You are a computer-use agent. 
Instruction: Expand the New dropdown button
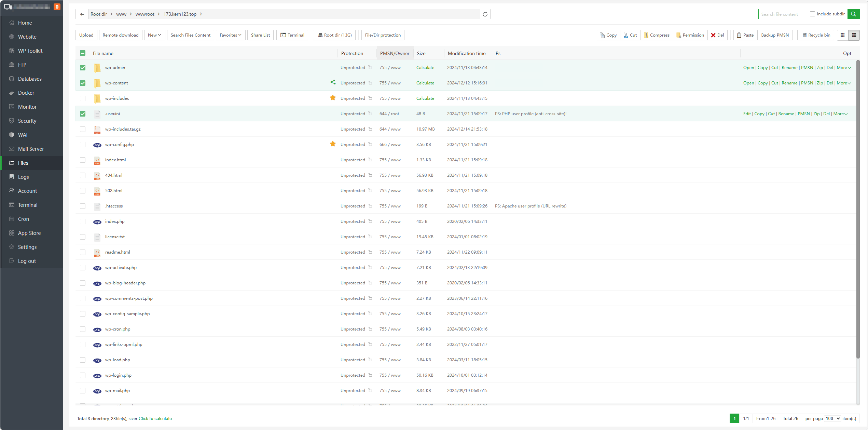click(x=154, y=35)
